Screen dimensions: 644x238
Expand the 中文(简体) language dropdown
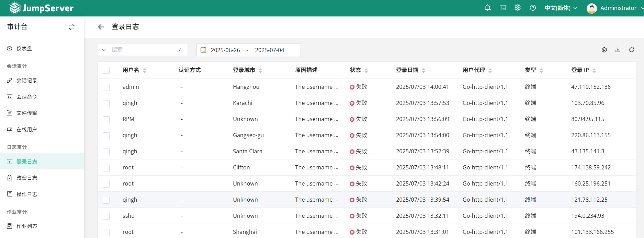point(561,8)
